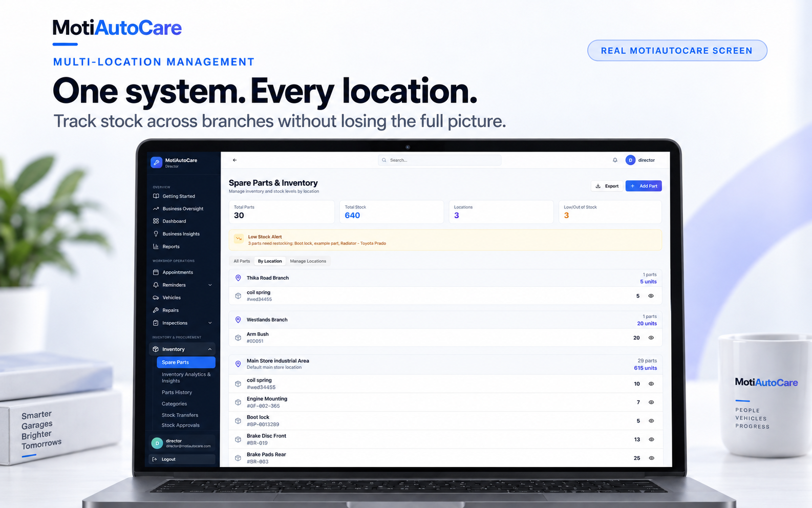Click the Logout button label
This screenshot has width=812, height=508.
(168, 459)
